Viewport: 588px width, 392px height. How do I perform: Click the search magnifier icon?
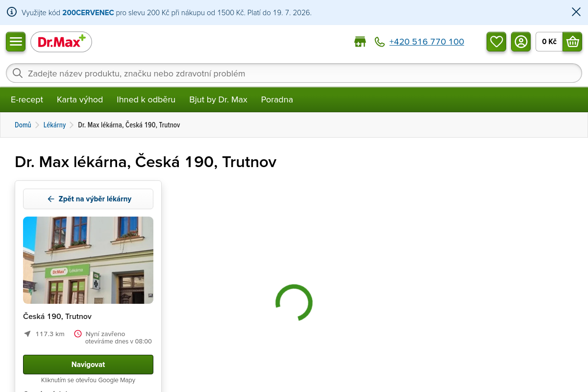pyautogui.click(x=18, y=73)
